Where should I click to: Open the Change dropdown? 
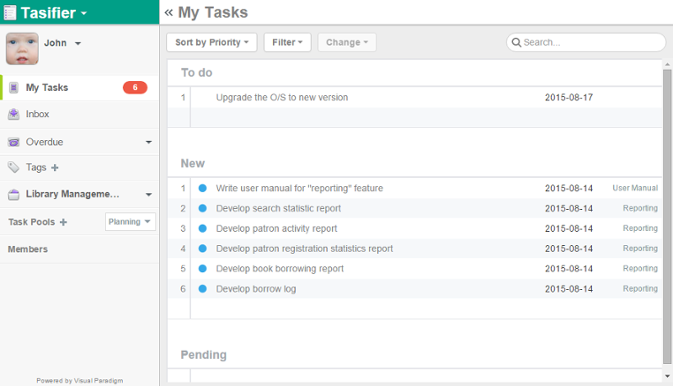347,43
